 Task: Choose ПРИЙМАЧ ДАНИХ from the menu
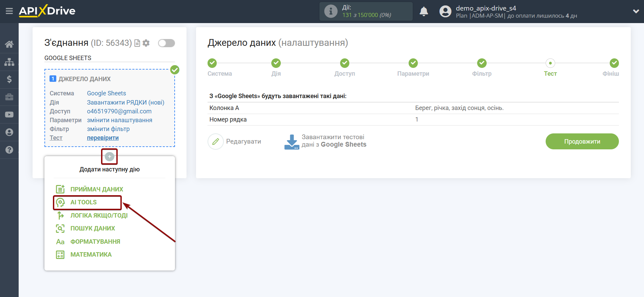tap(96, 189)
